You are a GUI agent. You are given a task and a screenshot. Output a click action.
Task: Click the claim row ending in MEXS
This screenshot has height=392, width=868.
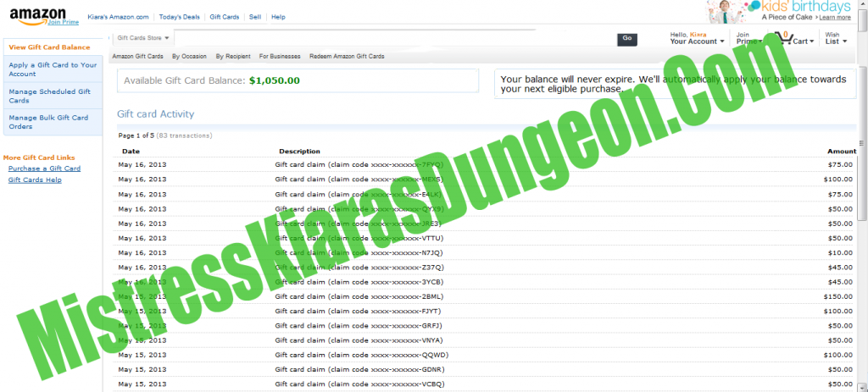pyautogui.click(x=486, y=179)
